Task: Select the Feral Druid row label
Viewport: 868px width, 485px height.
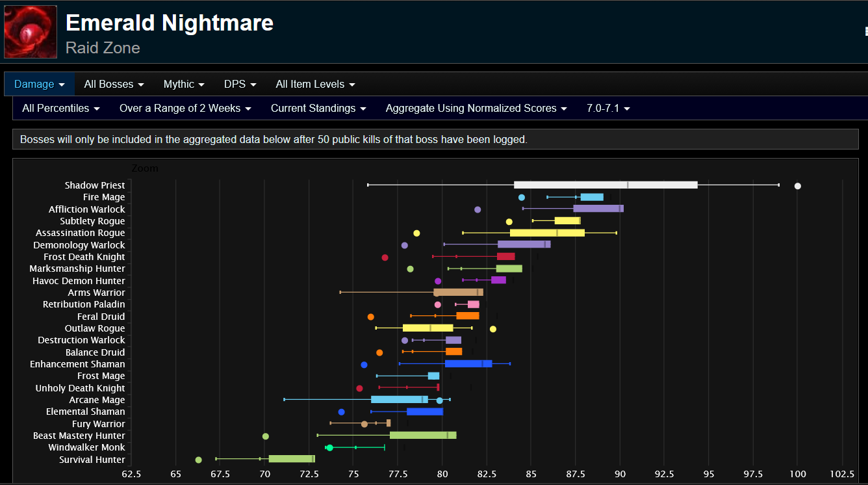Action: coord(101,317)
